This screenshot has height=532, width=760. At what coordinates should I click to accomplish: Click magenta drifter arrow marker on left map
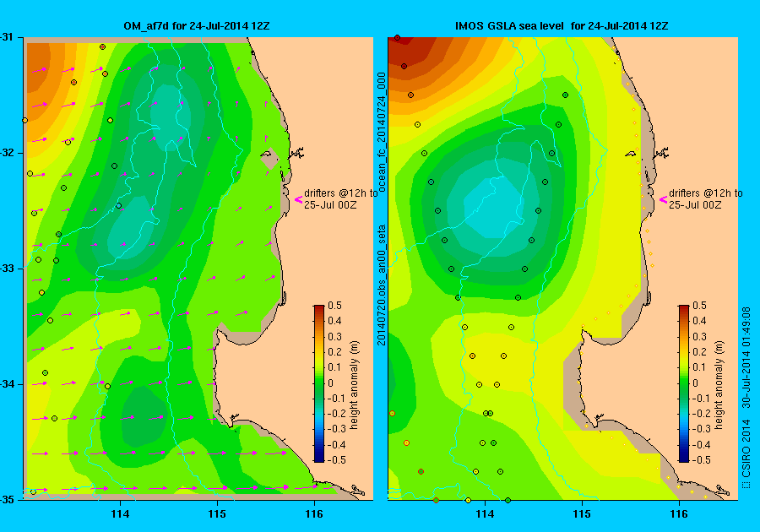coord(299,199)
